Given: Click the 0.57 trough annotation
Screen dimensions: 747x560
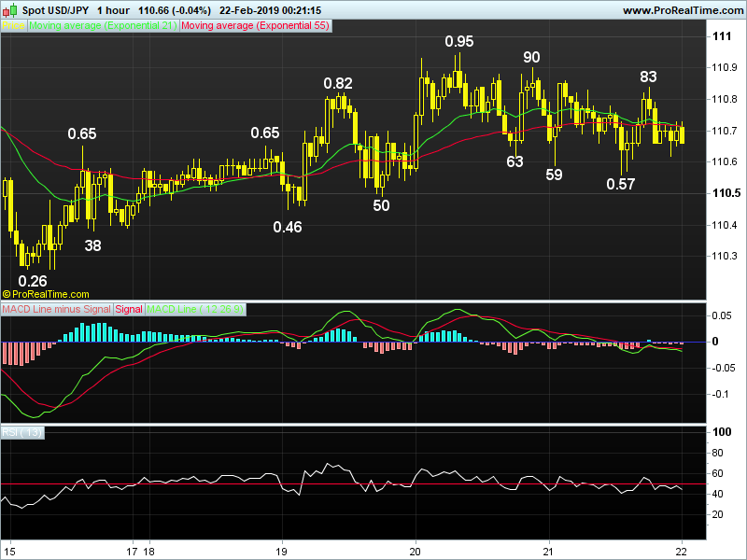Looking at the screenshot, I should coord(621,184).
